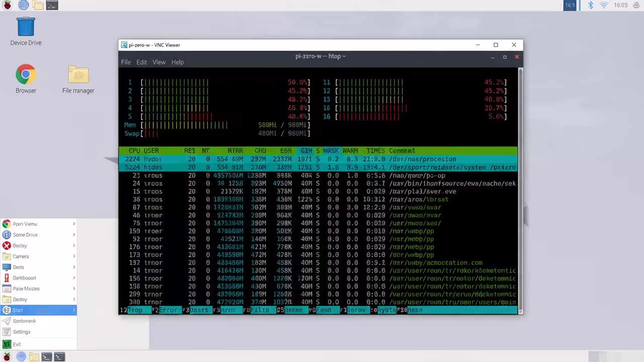Click the red icon next to Datkboeorl
Image resolution: width=644 pixels, height=362 pixels.
click(7, 278)
